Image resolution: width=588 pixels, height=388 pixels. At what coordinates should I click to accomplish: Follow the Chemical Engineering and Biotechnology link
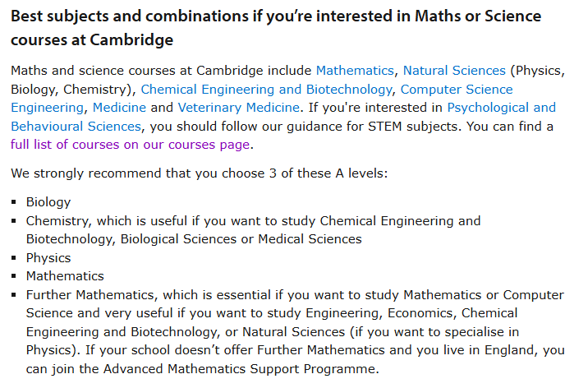coord(266,90)
